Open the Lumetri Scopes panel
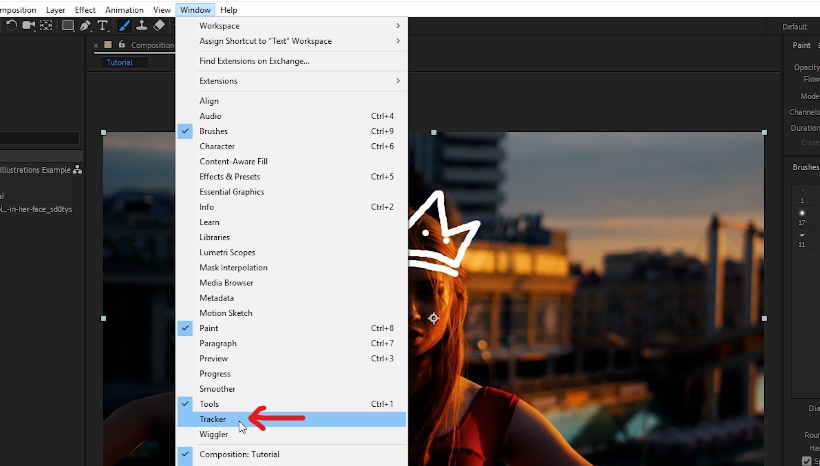Viewport: 820px width, 466px height. click(292, 253)
